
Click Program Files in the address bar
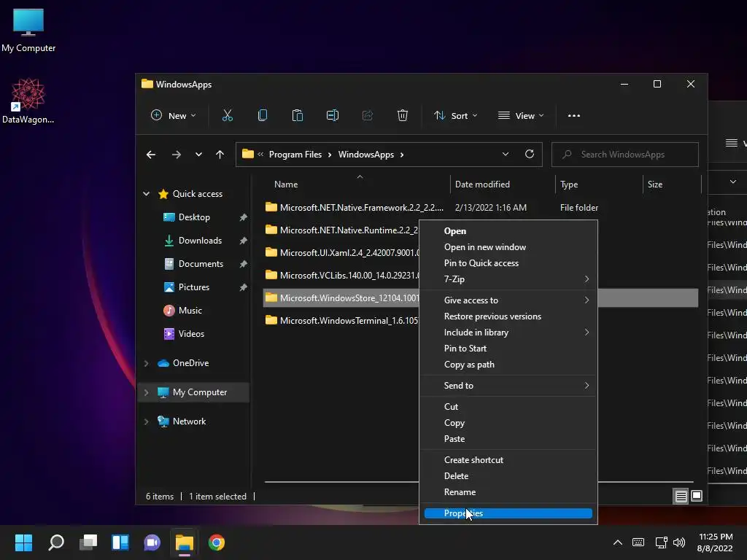point(295,155)
